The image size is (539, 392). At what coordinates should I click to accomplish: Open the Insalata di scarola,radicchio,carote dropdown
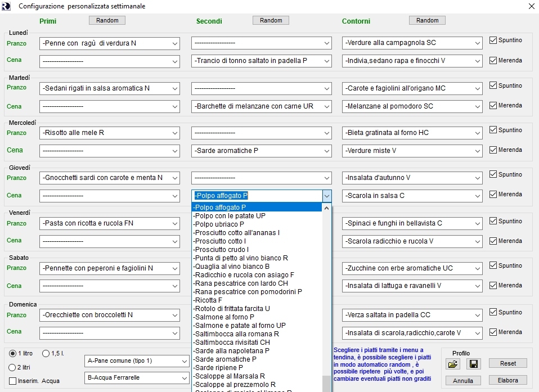click(x=478, y=334)
